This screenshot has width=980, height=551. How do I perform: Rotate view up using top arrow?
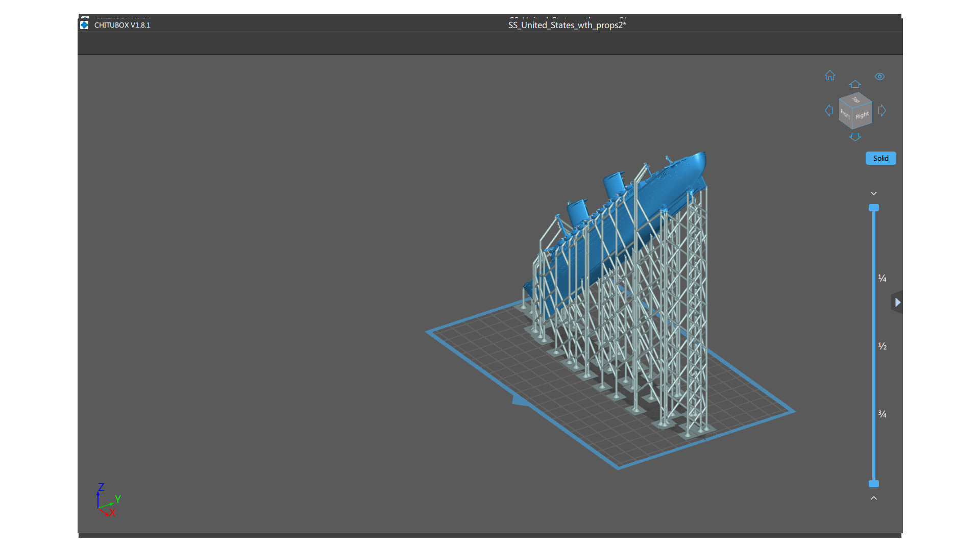(x=855, y=84)
